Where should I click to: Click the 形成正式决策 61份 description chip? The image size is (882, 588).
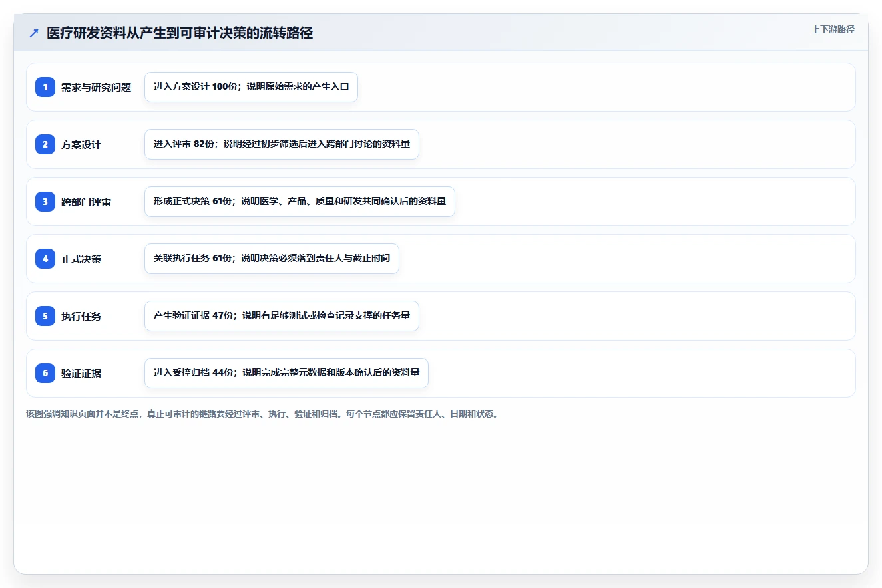[300, 202]
